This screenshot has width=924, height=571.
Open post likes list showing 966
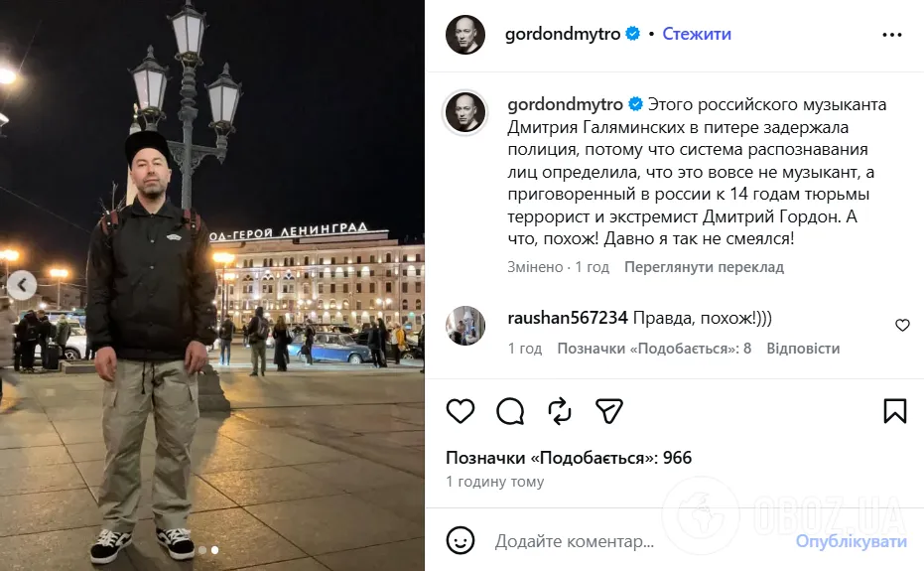pyautogui.click(x=569, y=458)
